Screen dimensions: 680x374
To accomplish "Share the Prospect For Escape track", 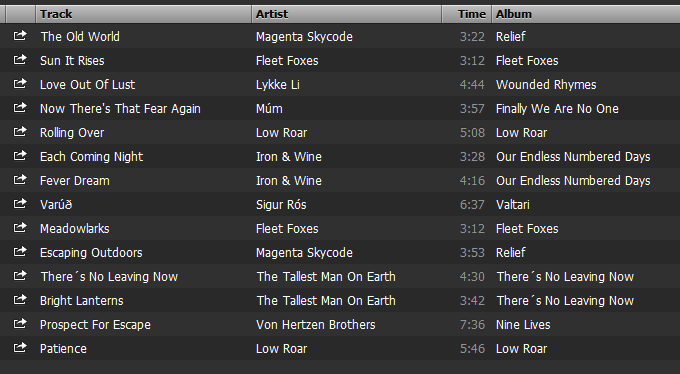I will 20,324.
